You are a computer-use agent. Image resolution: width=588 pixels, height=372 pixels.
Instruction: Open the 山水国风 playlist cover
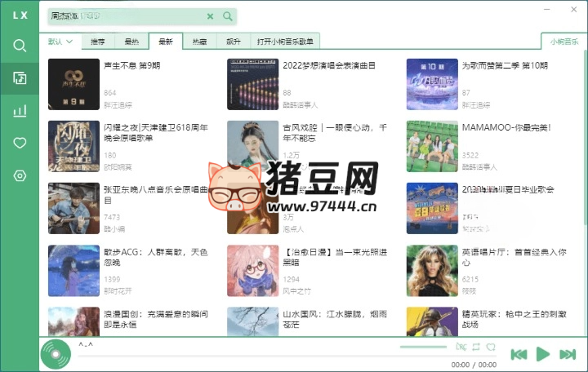(x=252, y=321)
